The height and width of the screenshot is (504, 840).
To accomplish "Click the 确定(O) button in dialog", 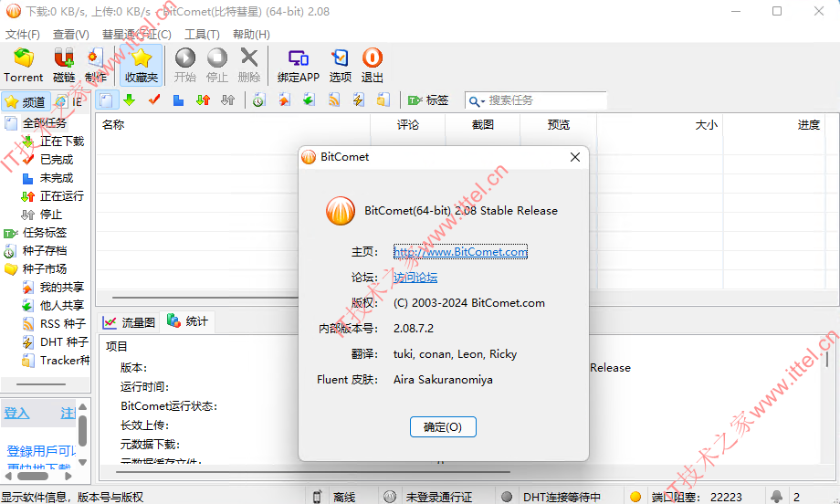I will tap(443, 427).
